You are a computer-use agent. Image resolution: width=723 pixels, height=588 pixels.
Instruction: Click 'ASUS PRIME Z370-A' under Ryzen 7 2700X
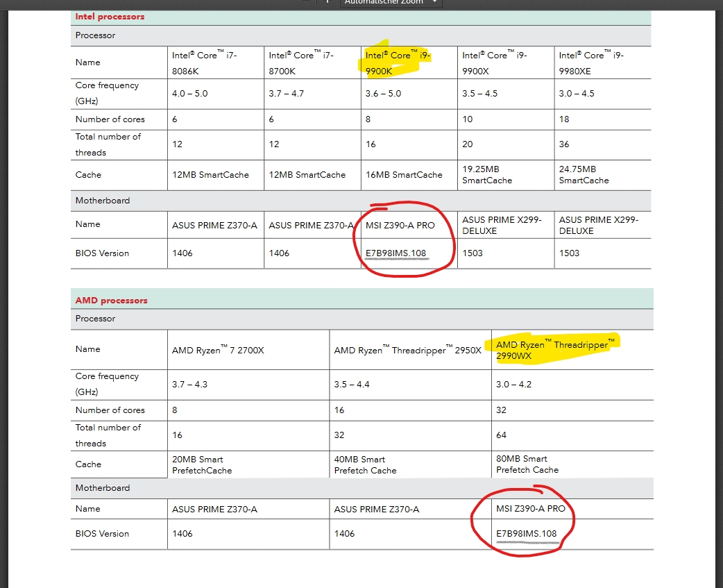[x=214, y=510]
